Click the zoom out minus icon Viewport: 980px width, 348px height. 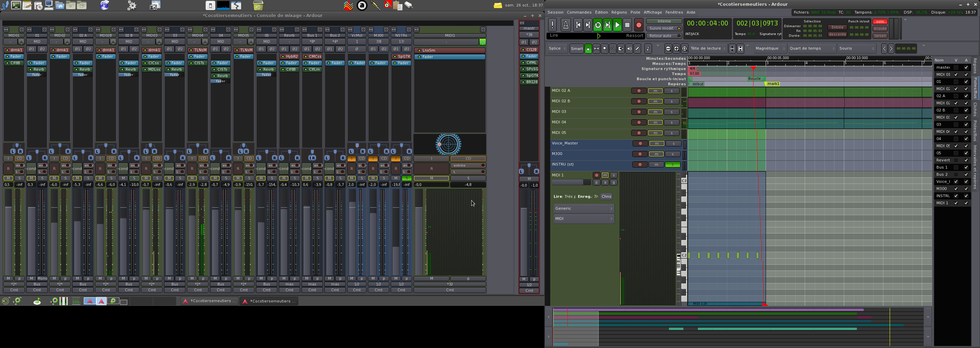click(668, 49)
